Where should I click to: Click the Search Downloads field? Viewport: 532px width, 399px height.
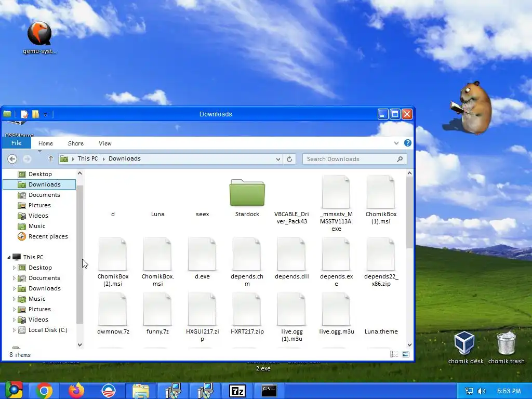click(354, 159)
